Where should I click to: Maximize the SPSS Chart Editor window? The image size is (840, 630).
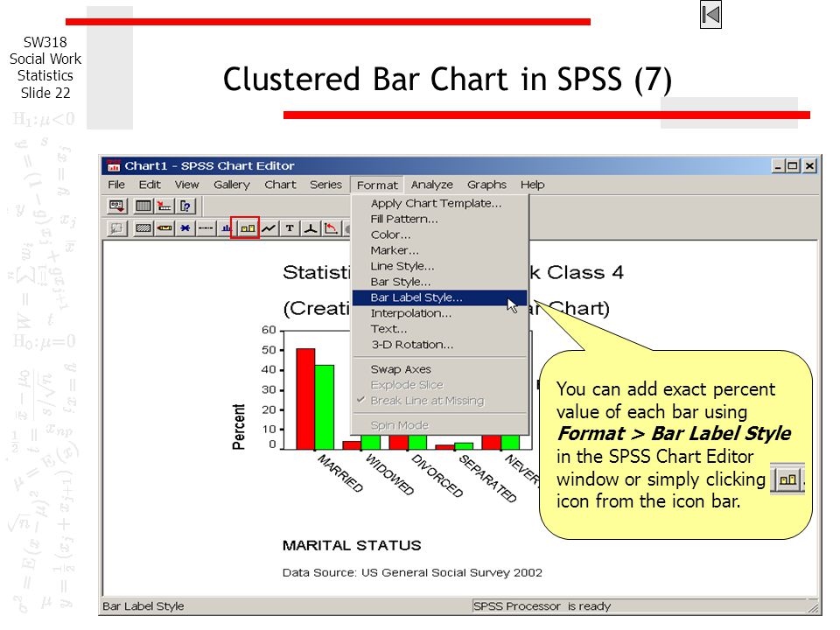tap(793, 166)
